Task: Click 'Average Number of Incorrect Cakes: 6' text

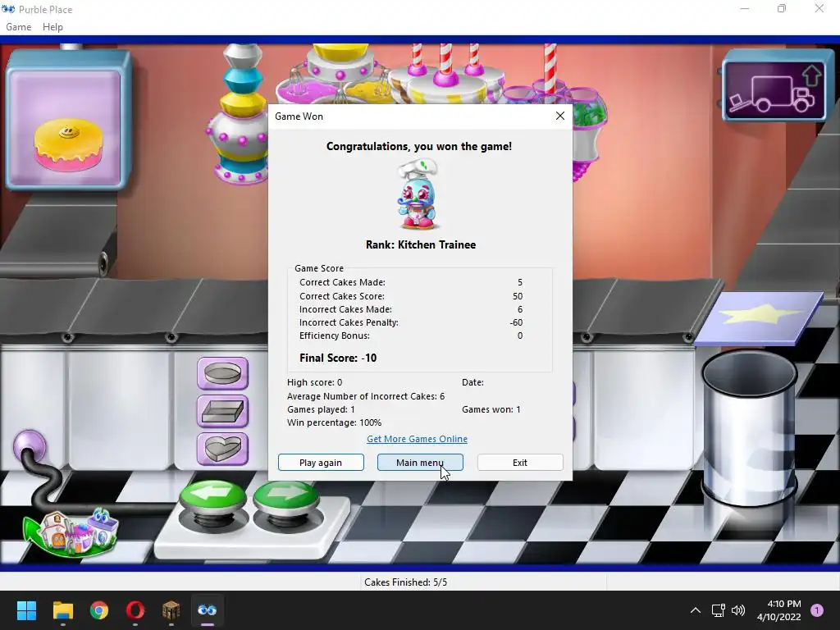Action: tap(366, 396)
